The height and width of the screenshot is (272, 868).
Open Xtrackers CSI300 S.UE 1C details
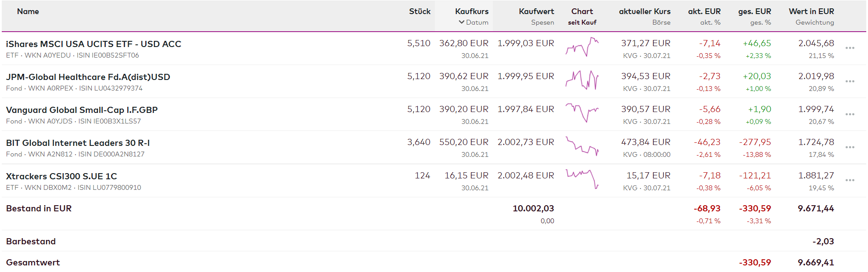[61, 176]
